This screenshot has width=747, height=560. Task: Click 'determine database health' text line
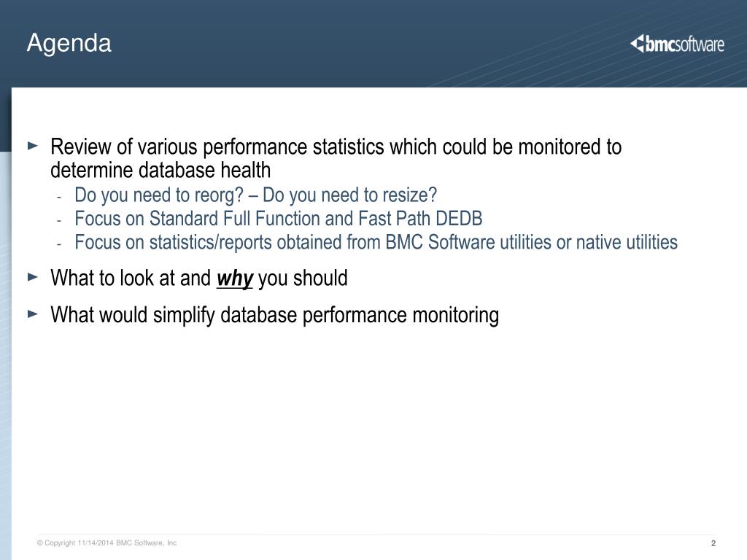(x=160, y=171)
